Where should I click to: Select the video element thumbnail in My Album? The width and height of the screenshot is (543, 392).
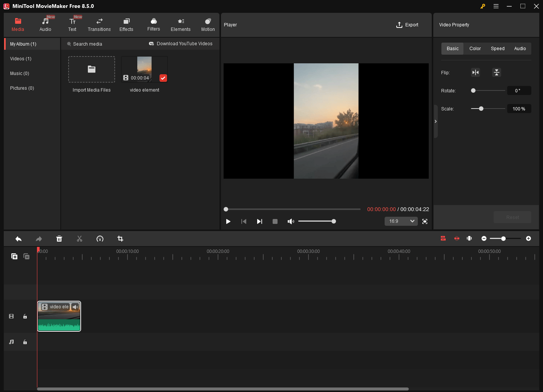click(144, 69)
